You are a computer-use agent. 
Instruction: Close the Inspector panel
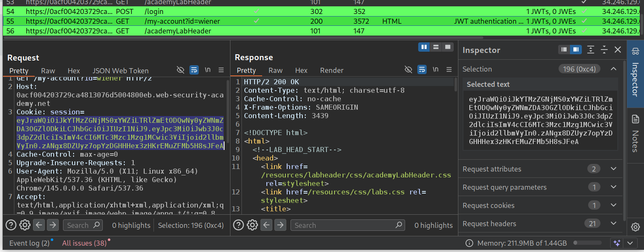pos(618,50)
